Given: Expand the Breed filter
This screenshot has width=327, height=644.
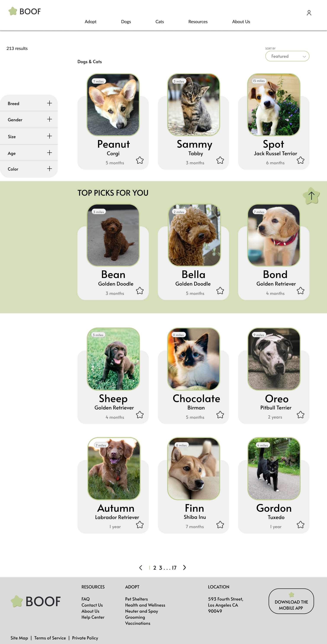Looking at the screenshot, I should [x=29, y=103].
